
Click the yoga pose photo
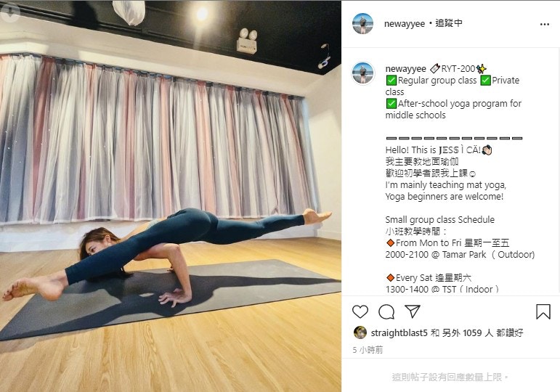tap(171, 196)
